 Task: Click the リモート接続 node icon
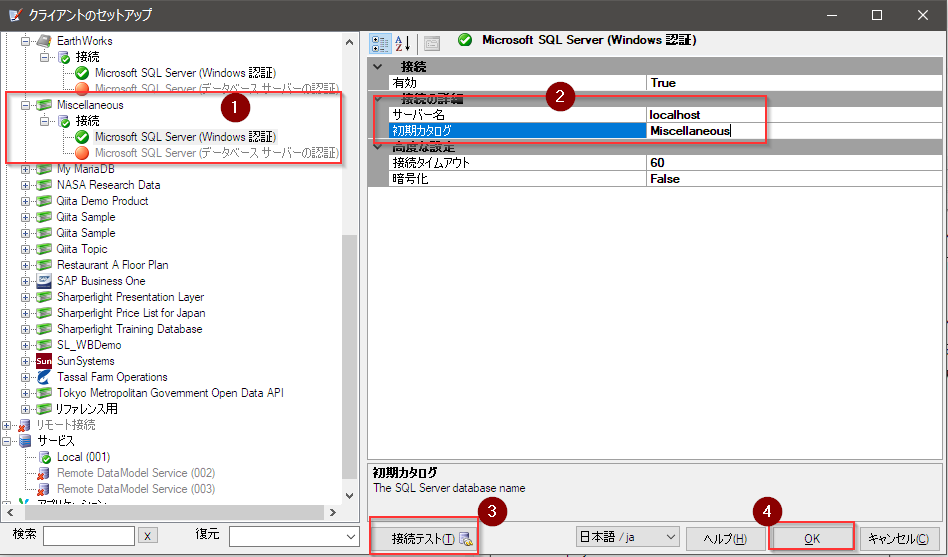(x=24, y=425)
